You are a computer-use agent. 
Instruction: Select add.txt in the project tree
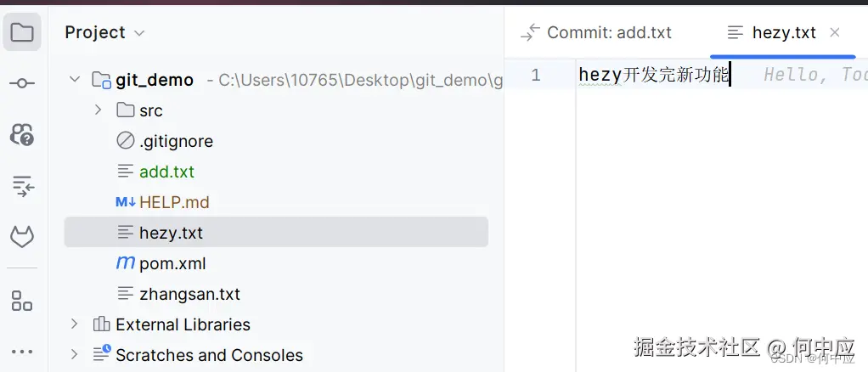pyautogui.click(x=166, y=172)
